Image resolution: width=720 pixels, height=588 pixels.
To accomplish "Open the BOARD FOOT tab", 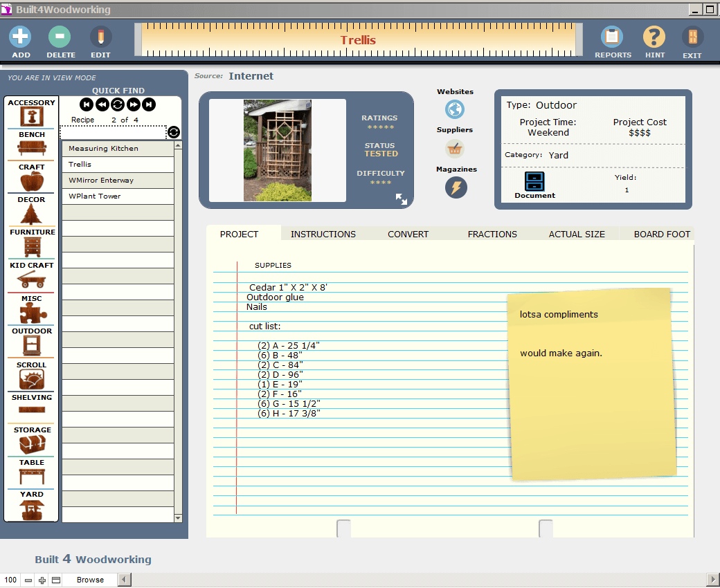I will [x=661, y=234].
